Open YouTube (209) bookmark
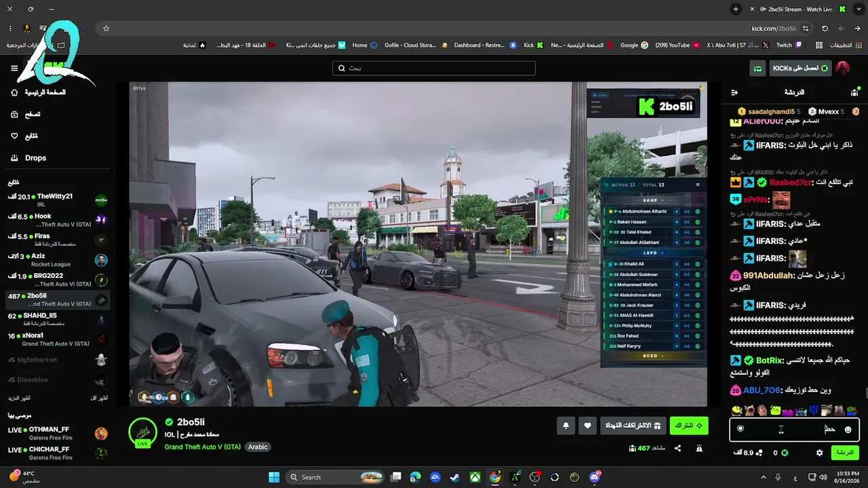 point(678,45)
